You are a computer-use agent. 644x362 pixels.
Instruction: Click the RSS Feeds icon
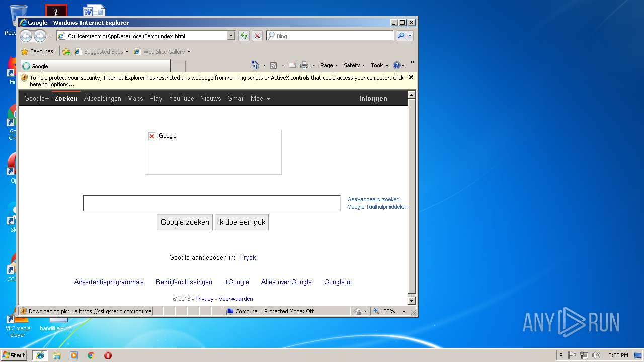273,65
